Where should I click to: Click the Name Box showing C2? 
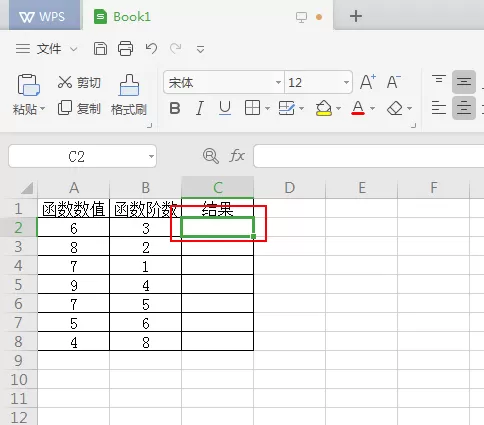77,156
